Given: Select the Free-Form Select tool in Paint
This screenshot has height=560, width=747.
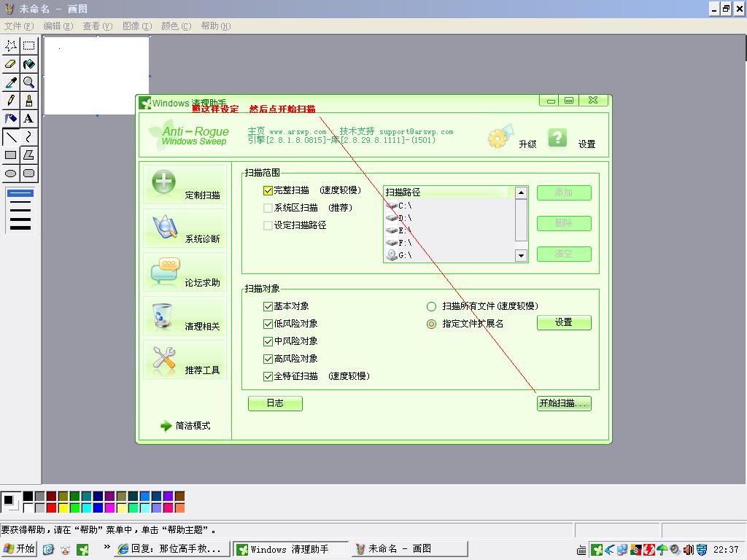Looking at the screenshot, I should 11,46.
